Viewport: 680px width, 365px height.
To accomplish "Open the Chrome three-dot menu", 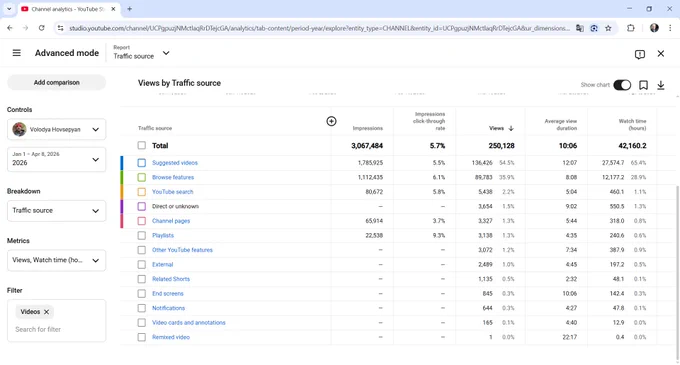I will pos(670,28).
